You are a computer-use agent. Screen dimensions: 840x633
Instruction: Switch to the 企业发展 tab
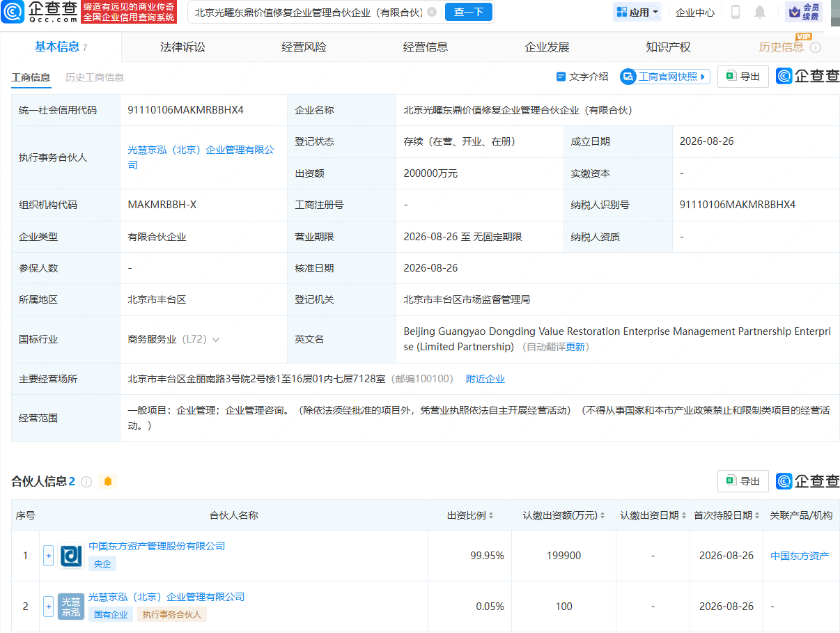coord(547,47)
